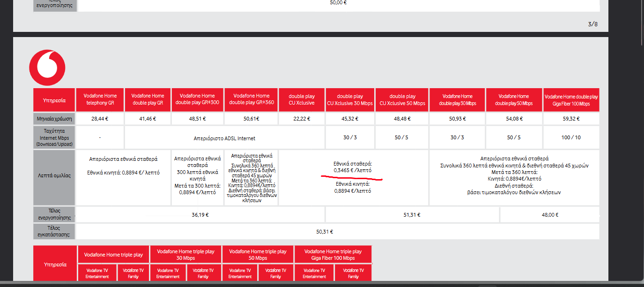Click the Vodafone Home double play GR header

point(148,99)
